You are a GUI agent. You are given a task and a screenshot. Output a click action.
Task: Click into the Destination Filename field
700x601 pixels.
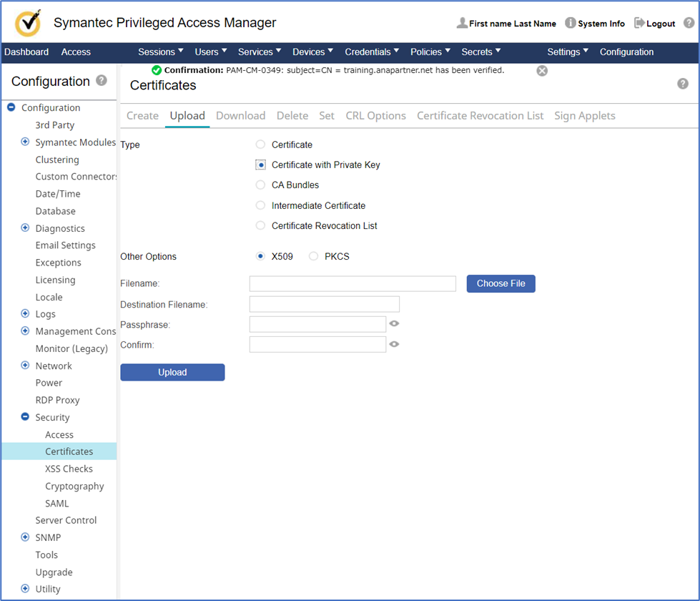(324, 304)
